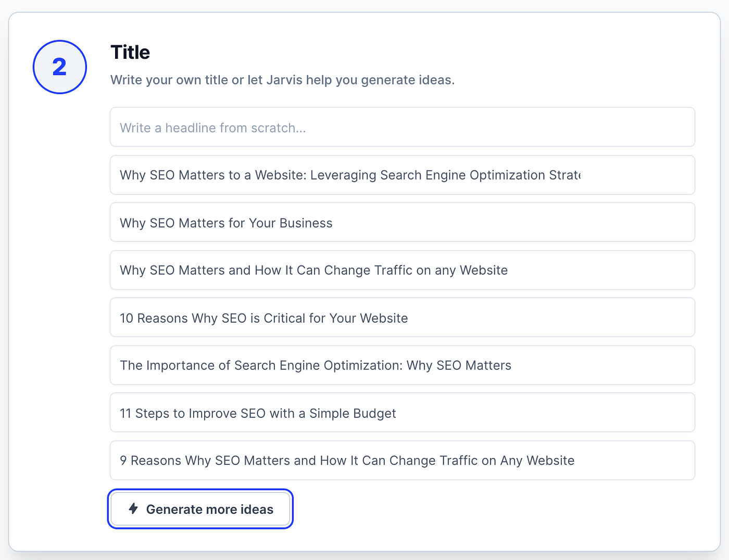Click the 'Title' section heading

[130, 53]
